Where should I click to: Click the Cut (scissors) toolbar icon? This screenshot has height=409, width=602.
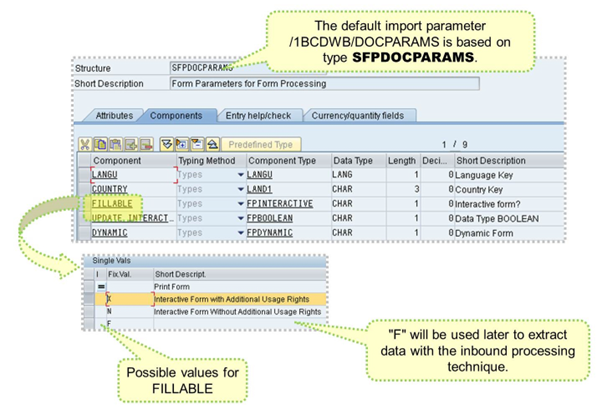coord(86,144)
